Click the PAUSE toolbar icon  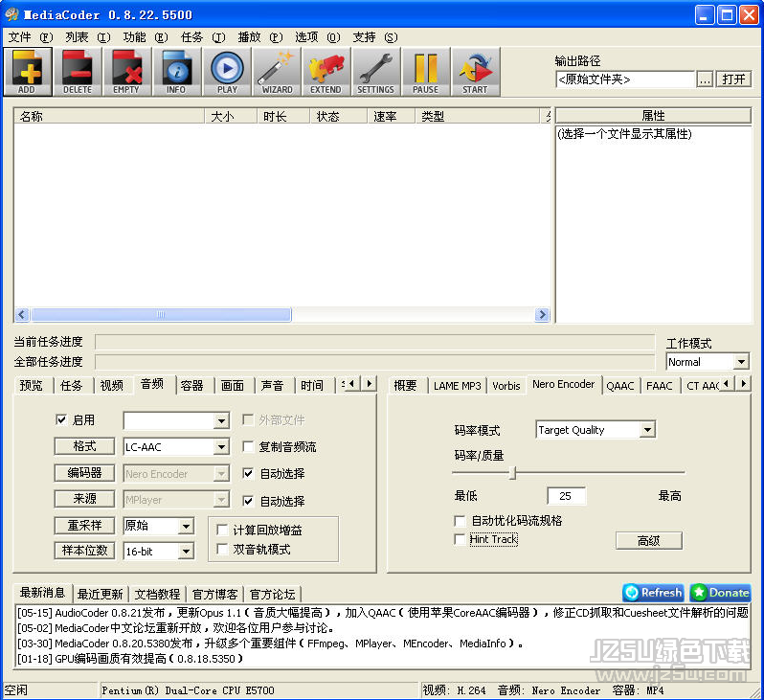(x=425, y=72)
